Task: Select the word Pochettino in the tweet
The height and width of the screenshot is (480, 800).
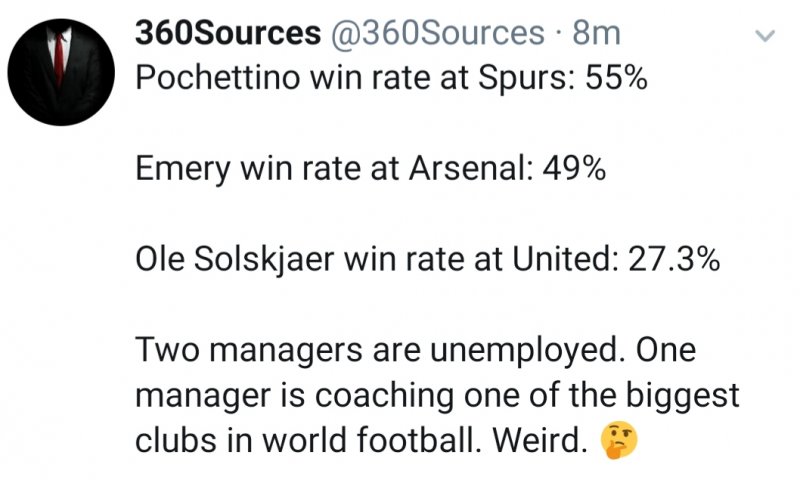Action: [x=218, y=79]
